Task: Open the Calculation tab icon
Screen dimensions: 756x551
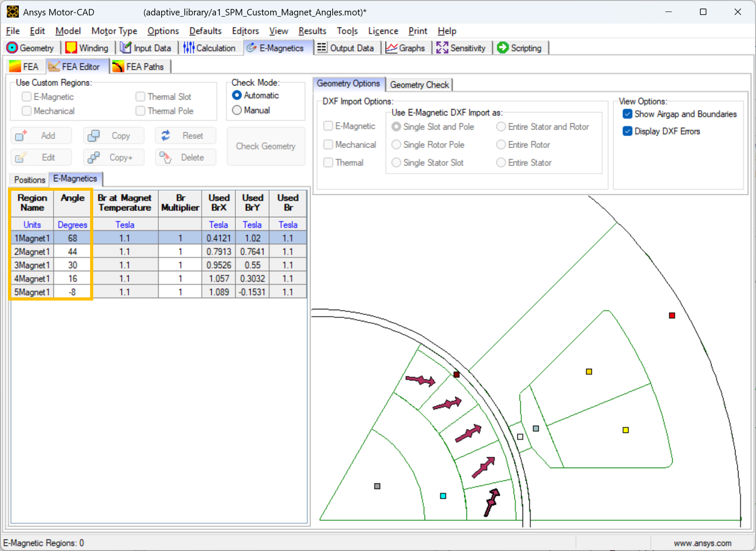Action: [x=189, y=48]
